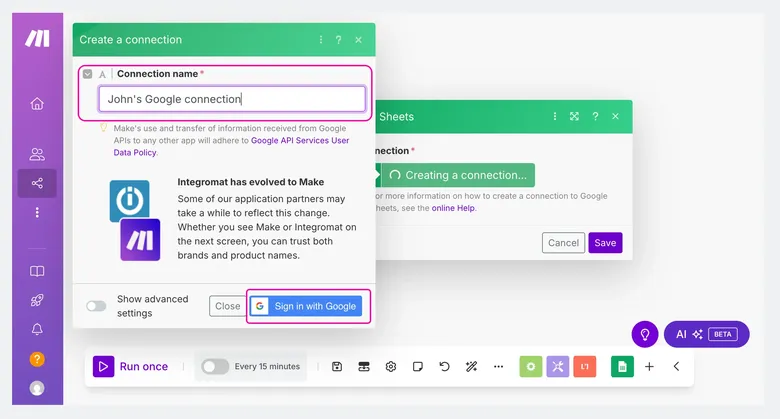The image size is (780, 419).
Task: Open the resource hub book icon
Action: click(37, 271)
